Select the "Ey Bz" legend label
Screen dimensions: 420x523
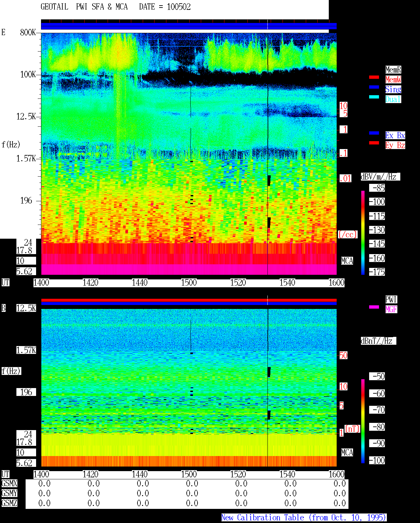(x=395, y=145)
